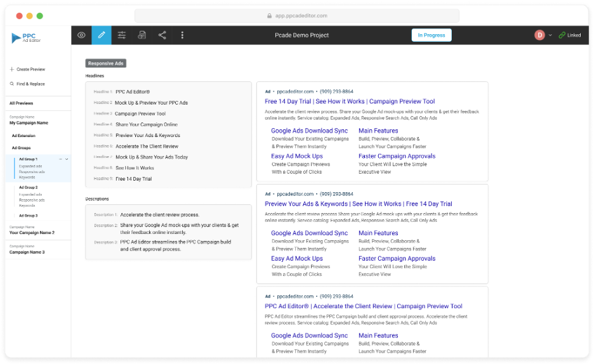The height and width of the screenshot is (364, 594).
Task: Open Your Campaign Name 2
Action: coord(32,233)
